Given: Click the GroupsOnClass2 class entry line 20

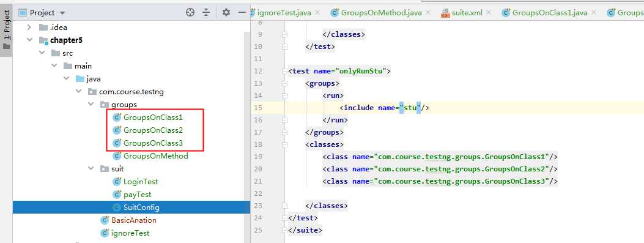Looking at the screenshot, I should (x=440, y=169).
